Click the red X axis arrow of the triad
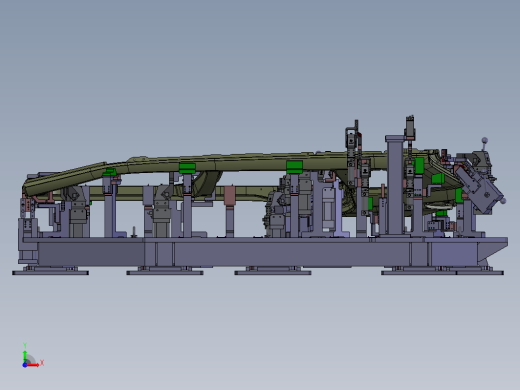The height and width of the screenshot is (390, 520). click(x=34, y=365)
